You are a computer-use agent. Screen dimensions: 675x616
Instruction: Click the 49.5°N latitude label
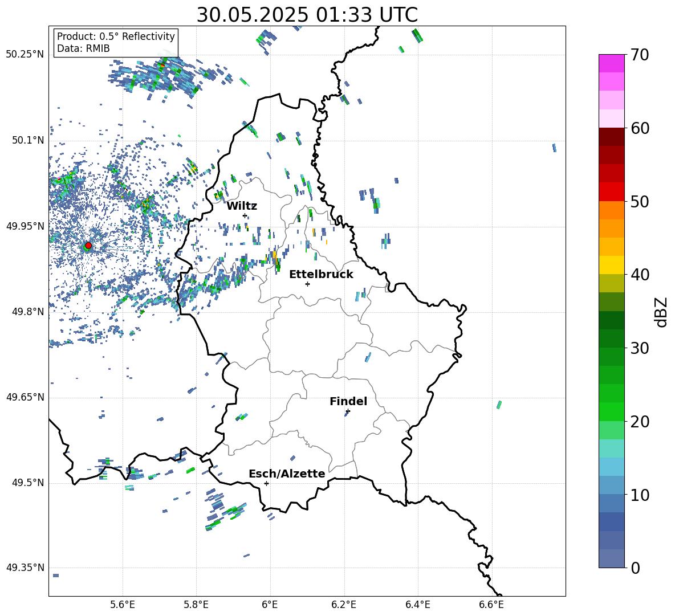tap(29, 483)
